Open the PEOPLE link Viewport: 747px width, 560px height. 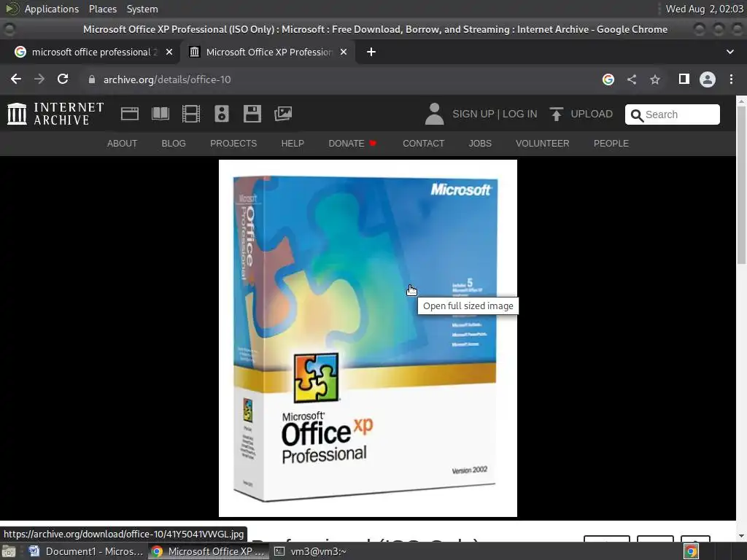coord(611,144)
